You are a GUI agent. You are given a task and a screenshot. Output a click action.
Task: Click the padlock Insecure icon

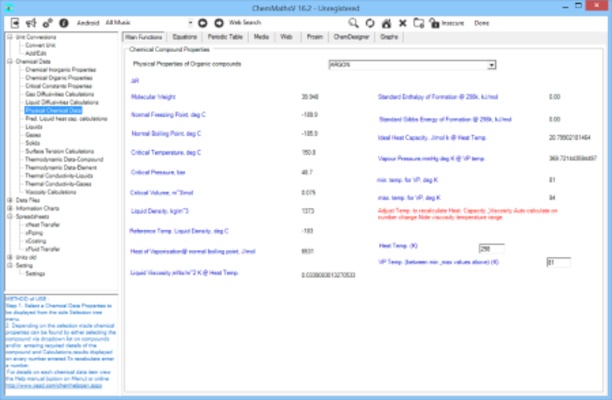click(x=434, y=23)
